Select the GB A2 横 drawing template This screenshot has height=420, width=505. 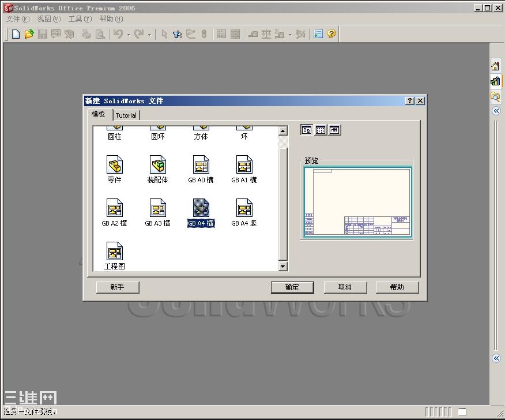coord(114,212)
